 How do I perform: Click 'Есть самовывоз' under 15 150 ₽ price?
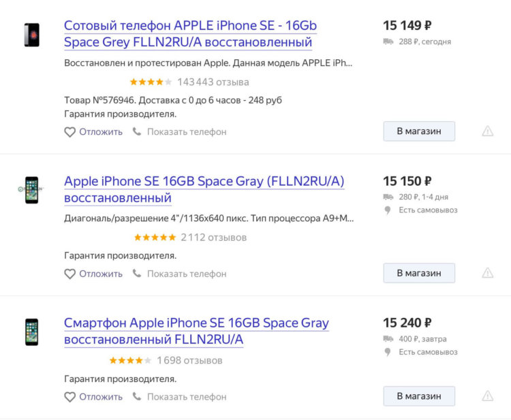click(428, 210)
